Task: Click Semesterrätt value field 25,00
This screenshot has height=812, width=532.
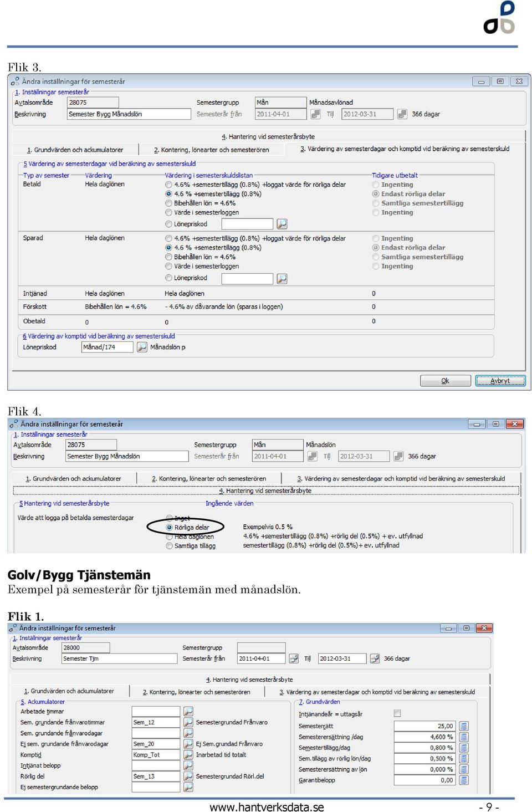Action: pyautogui.click(x=424, y=726)
